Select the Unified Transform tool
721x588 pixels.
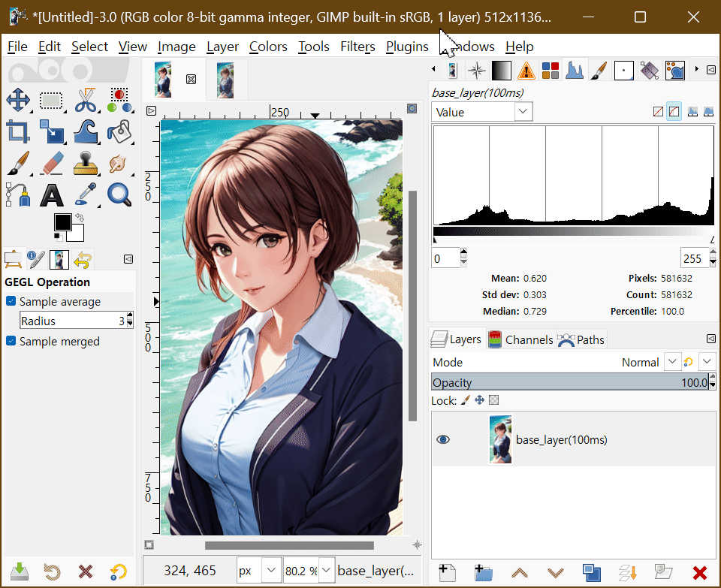coord(51,131)
